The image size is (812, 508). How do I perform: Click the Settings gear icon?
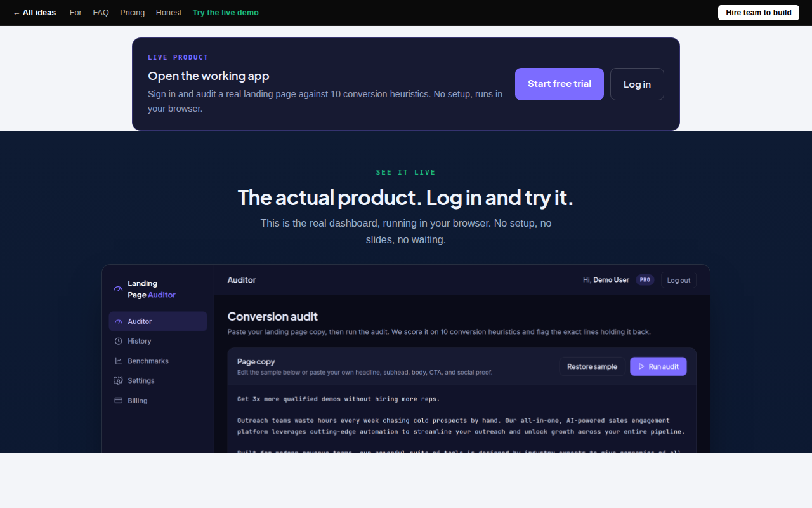[118, 380]
